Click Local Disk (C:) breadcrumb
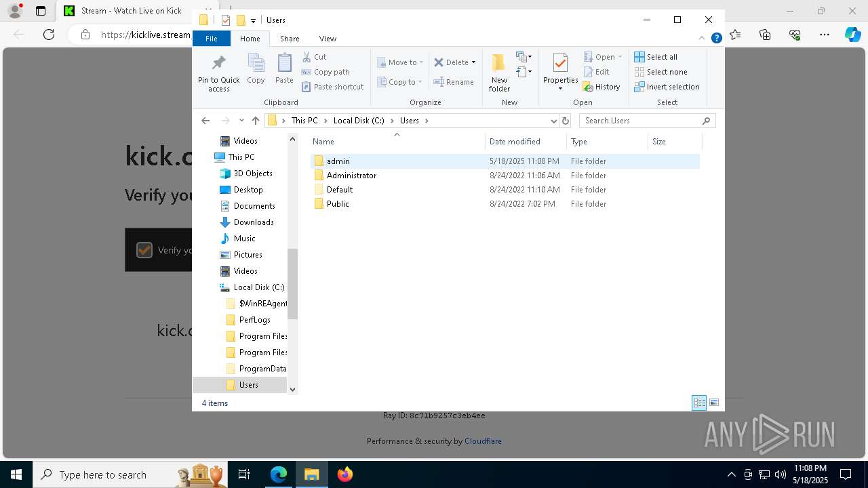 (x=359, y=121)
